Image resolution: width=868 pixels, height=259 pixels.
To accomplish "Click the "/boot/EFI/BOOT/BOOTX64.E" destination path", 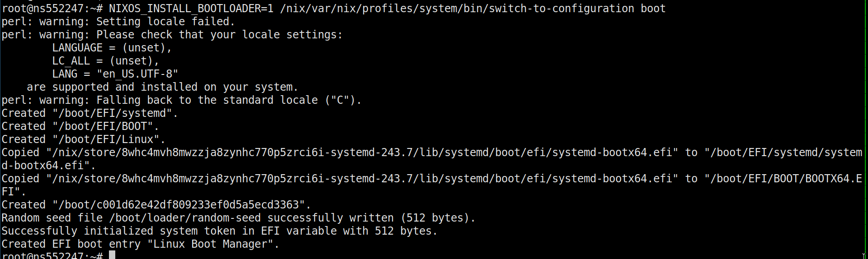I will (x=786, y=179).
